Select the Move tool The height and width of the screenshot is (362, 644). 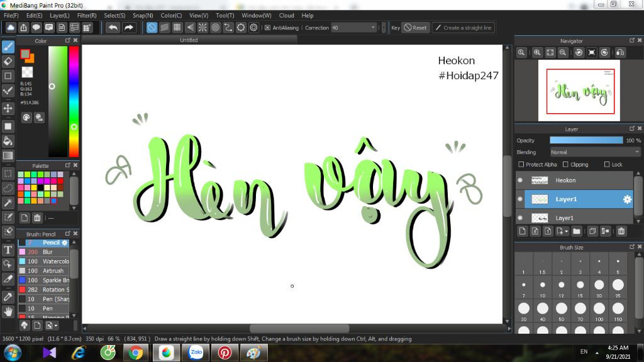coord(8,108)
